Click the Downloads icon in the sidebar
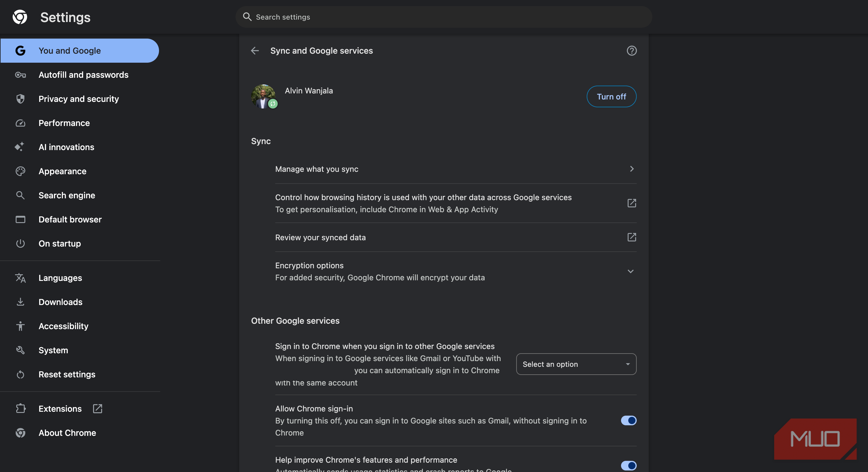868x472 pixels. click(20, 302)
